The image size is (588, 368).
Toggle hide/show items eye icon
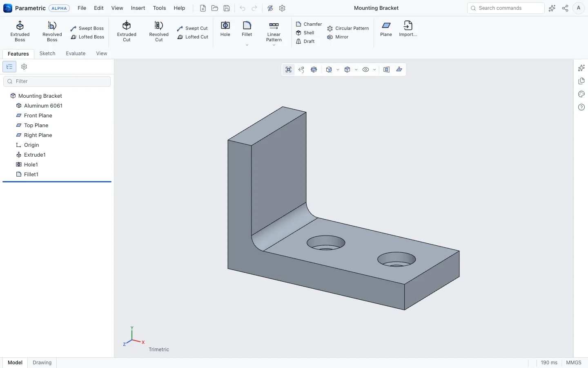366,70
